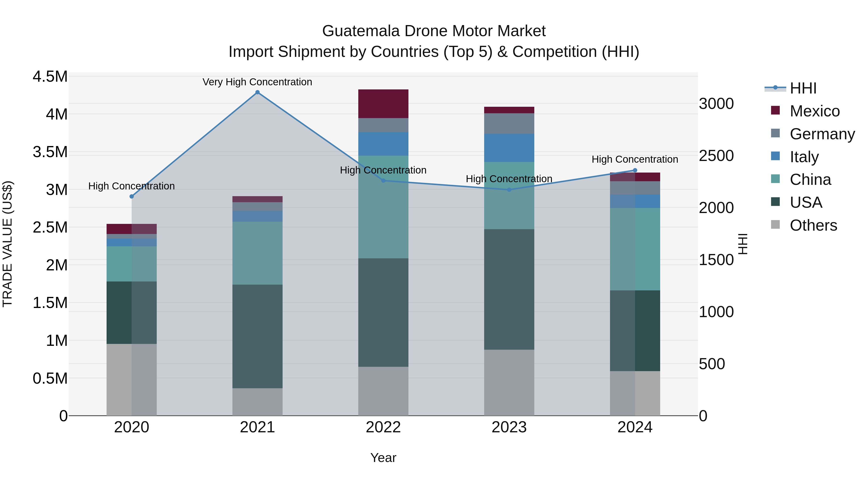868x488 pixels.
Task: Click the rotated 'HHI' right axis title
Action: click(x=743, y=244)
